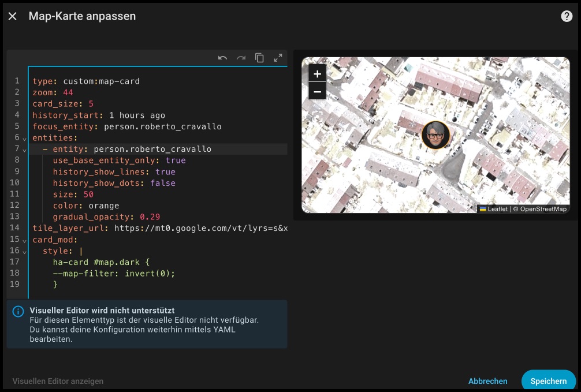
Task: Click the tile_layer_url google address
Action: pos(201,228)
